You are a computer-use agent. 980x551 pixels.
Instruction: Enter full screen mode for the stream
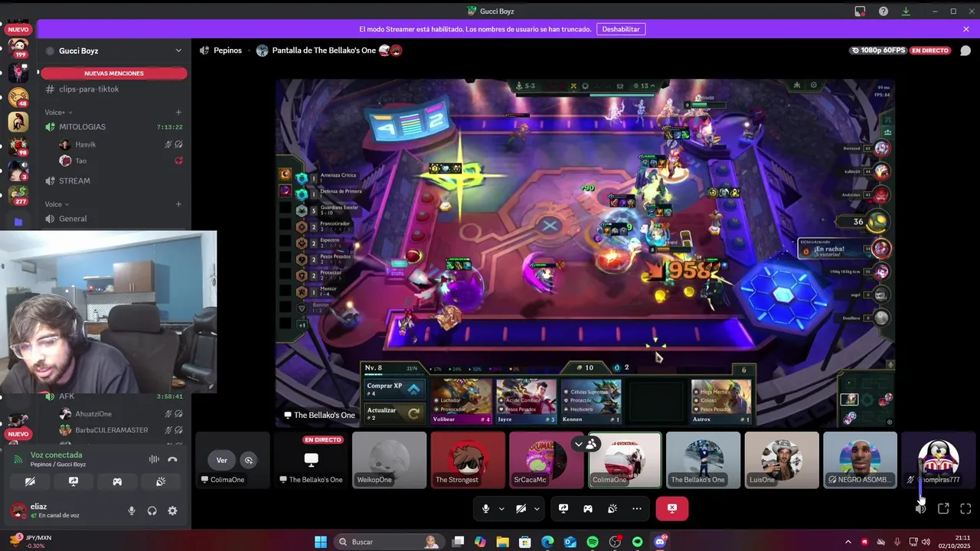tap(965, 508)
